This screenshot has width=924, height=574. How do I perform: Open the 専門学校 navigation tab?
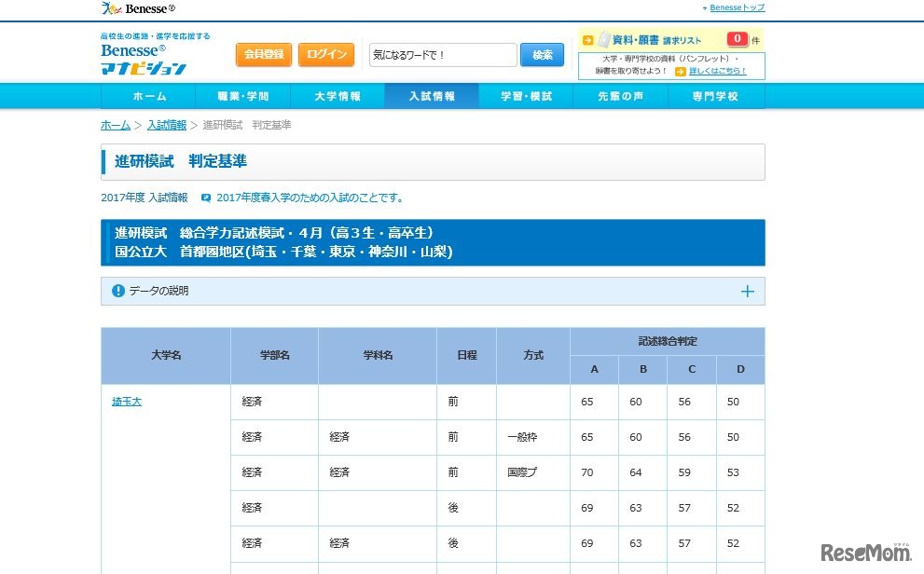click(715, 96)
